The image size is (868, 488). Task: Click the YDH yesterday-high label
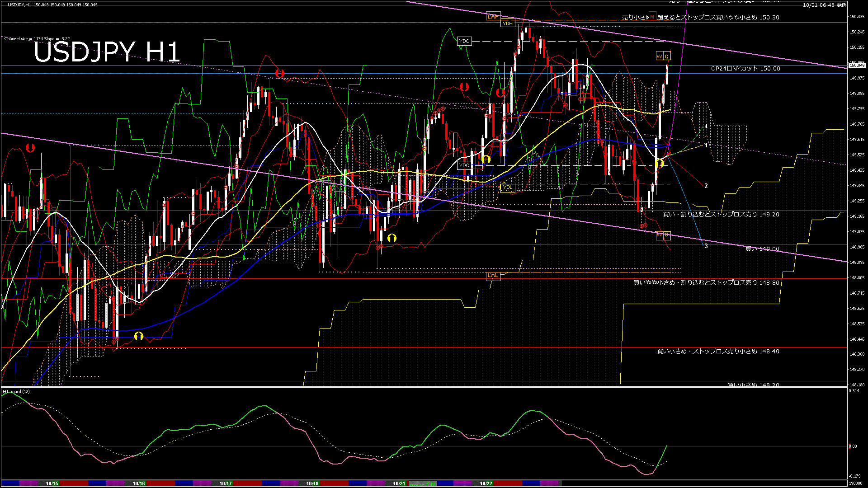[x=508, y=23]
